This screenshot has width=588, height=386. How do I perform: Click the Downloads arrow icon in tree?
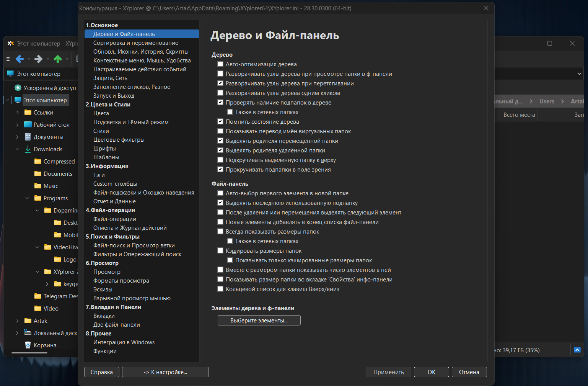click(28, 149)
